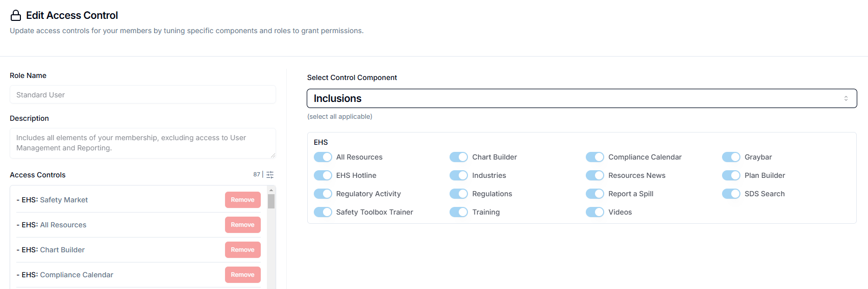Disable EHS Hotline access
Screen dimensions: 868x289
(x=323, y=175)
